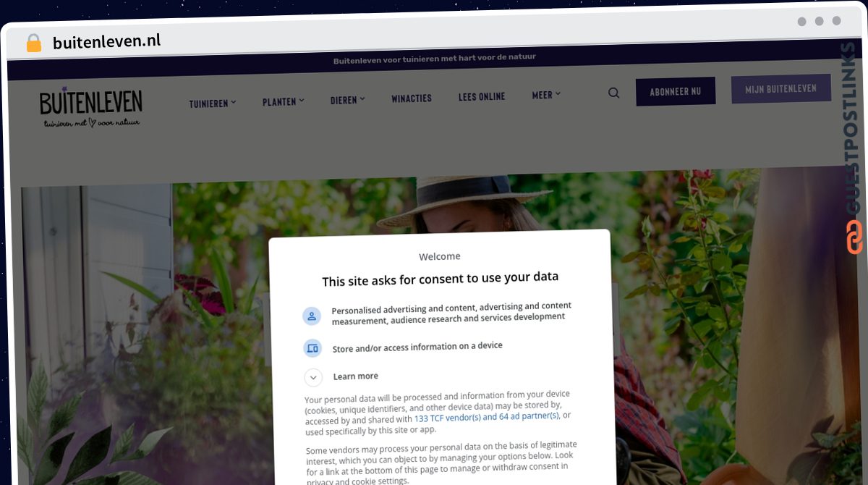The image size is (868, 485).
Task: Click the personalised advertising person icon
Action: [x=312, y=316]
